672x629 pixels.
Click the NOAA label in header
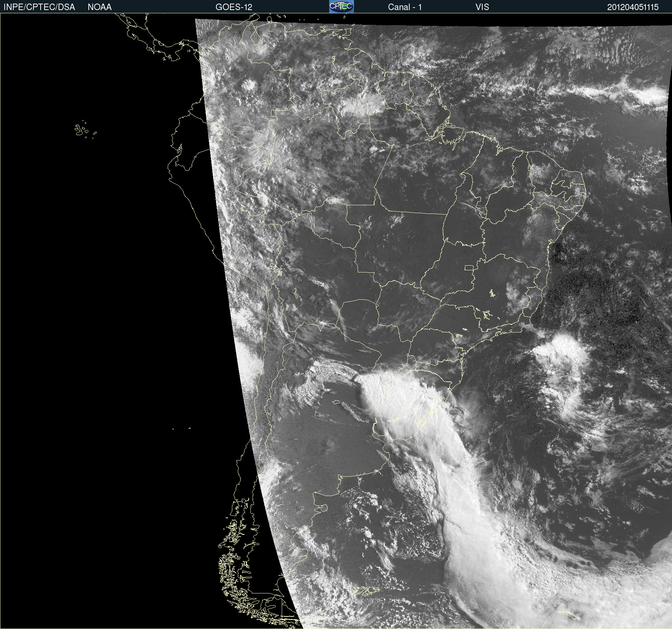click(x=100, y=7)
